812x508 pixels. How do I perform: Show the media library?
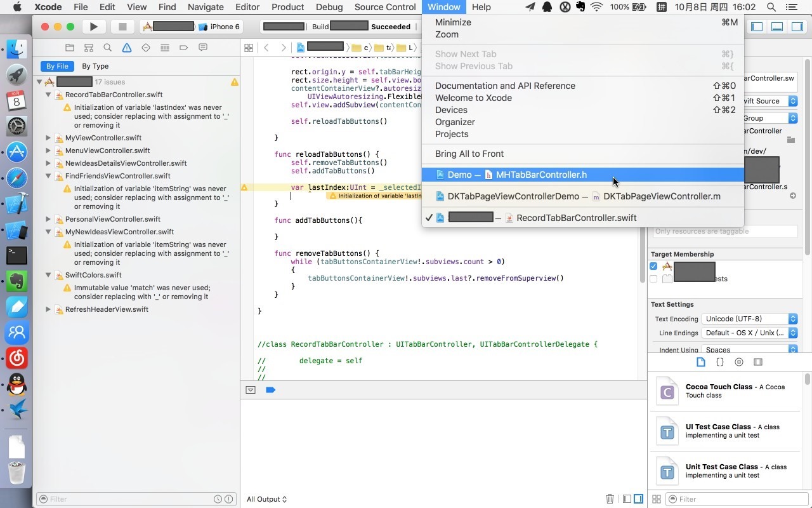click(x=758, y=362)
